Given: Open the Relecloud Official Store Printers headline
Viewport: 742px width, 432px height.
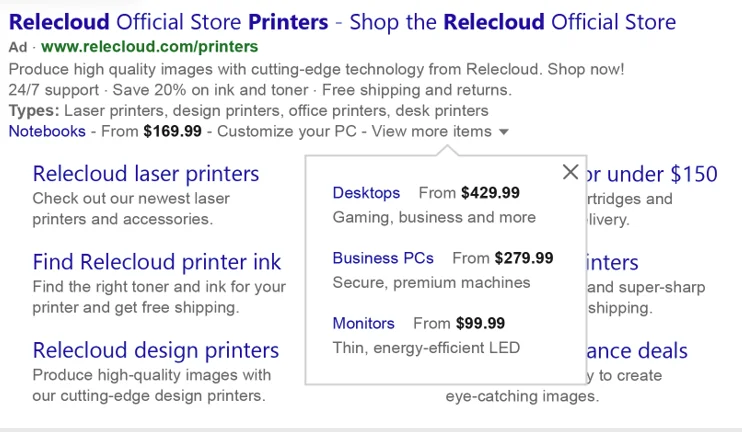Looking at the screenshot, I should pos(342,21).
